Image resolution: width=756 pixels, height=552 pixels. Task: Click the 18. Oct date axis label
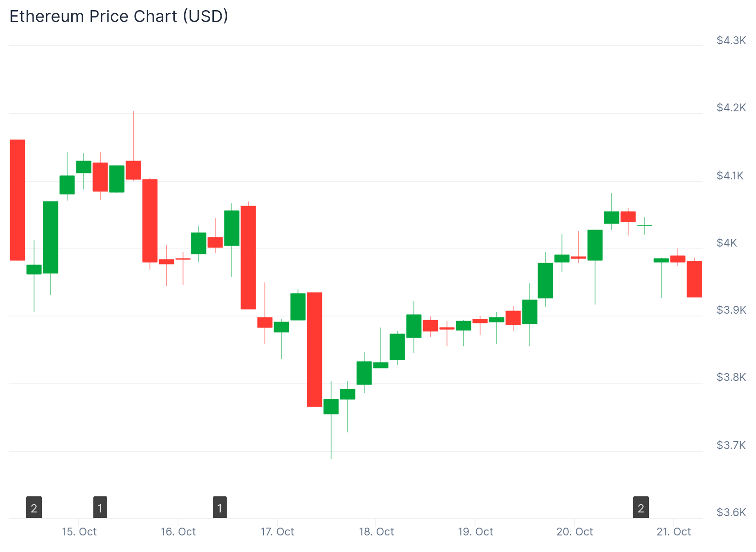(376, 532)
